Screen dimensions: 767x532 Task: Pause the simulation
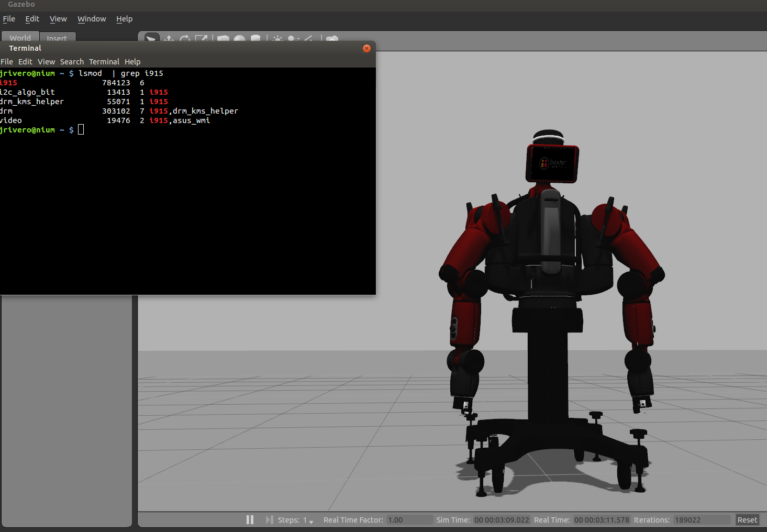[x=250, y=519]
